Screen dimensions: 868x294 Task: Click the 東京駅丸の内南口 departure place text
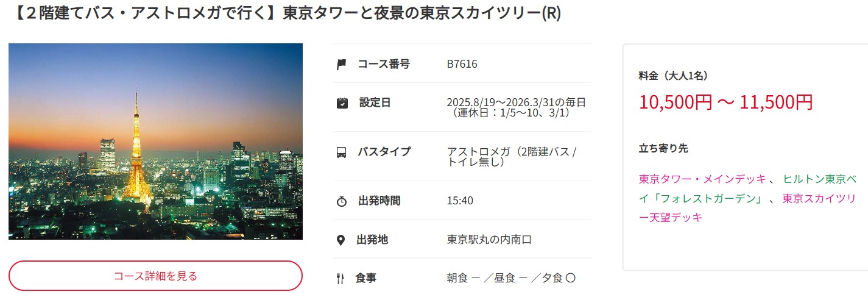(x=489, y=240)
